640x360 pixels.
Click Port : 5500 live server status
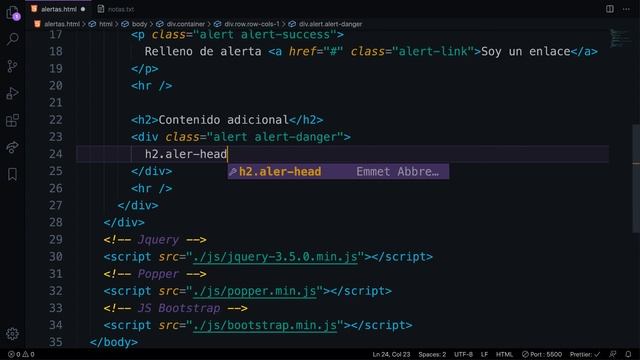click(x=542, y=354)
